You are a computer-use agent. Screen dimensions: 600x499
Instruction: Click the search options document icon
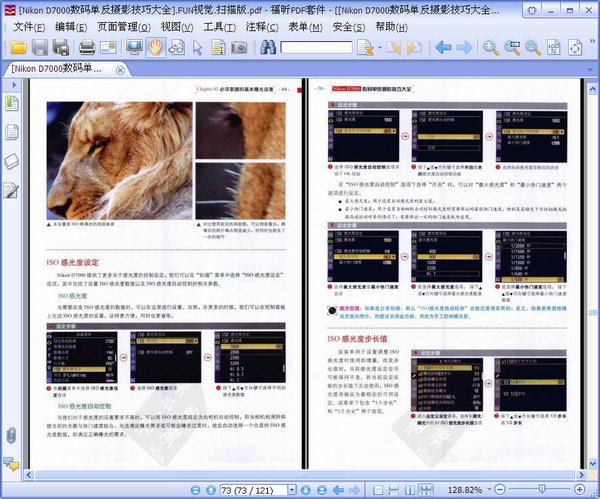tap(365, 48)
